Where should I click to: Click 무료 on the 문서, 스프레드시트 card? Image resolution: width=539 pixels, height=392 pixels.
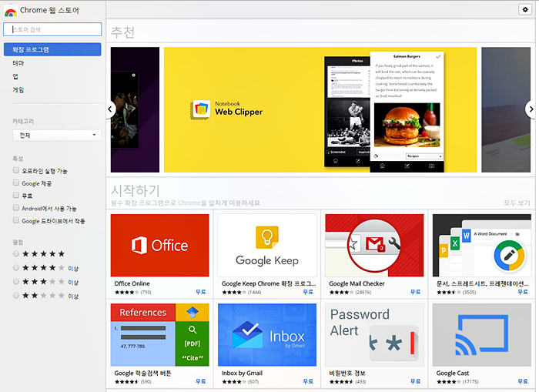click(x=523, y=292)
